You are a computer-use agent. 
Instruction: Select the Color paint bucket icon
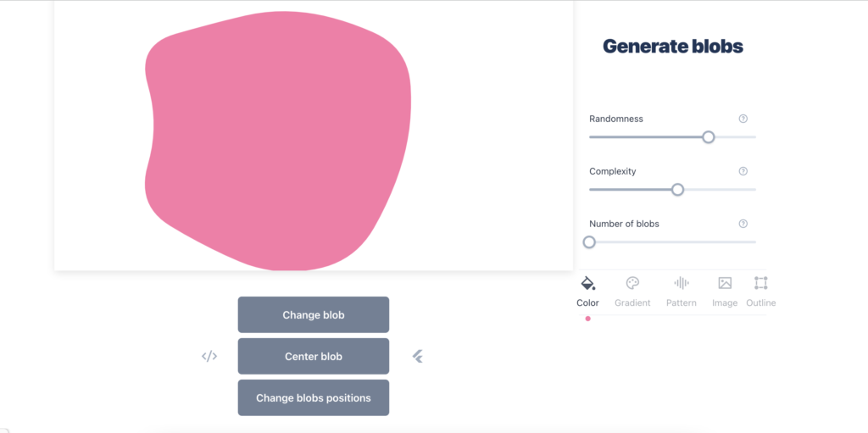pyautogui.click(x=588, y=284)
